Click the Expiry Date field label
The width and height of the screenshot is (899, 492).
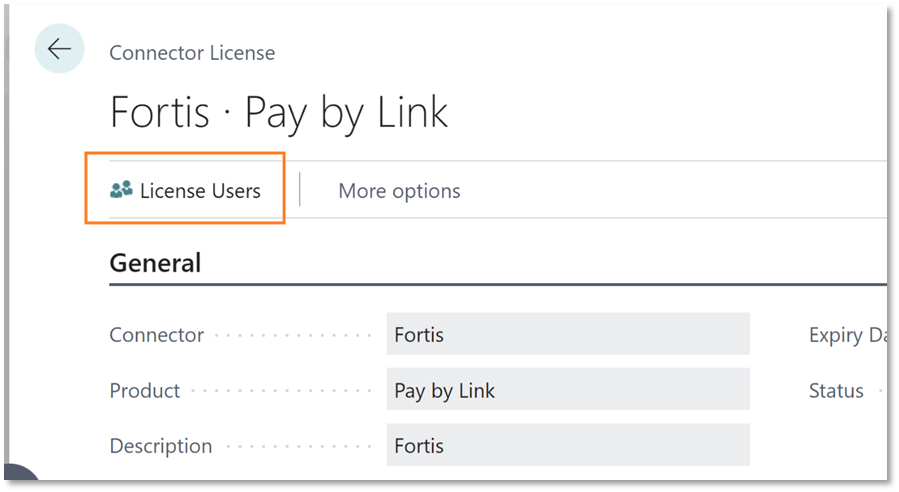point(847,335)
